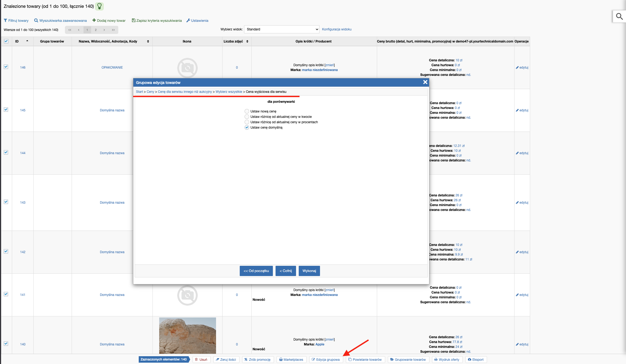Click the Cofnij back button
This screenshot has width=626, height=364.
[287, 271]
